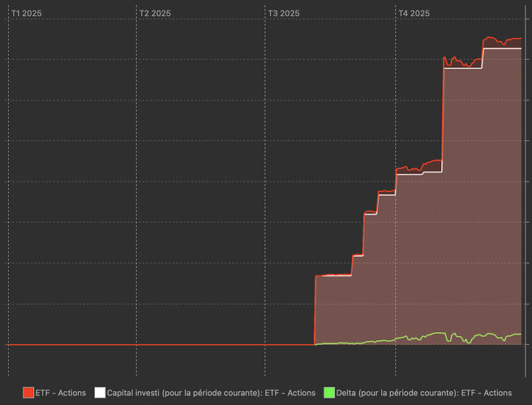
Task: Click the highest red plateau at the chart's right end
Action: pyautogui.click(x=503, y=39)
